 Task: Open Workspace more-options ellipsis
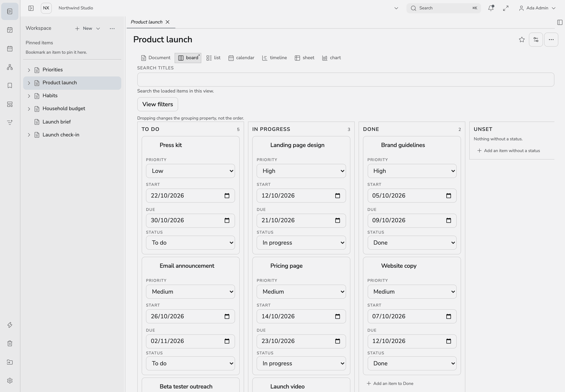pyautogui.click(x=112, y=29)
